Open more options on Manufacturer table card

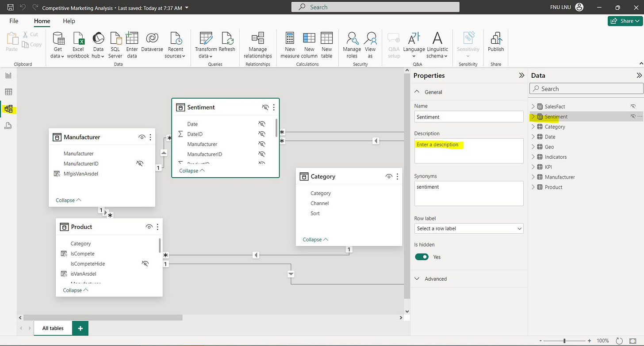(x=150, y=137)
